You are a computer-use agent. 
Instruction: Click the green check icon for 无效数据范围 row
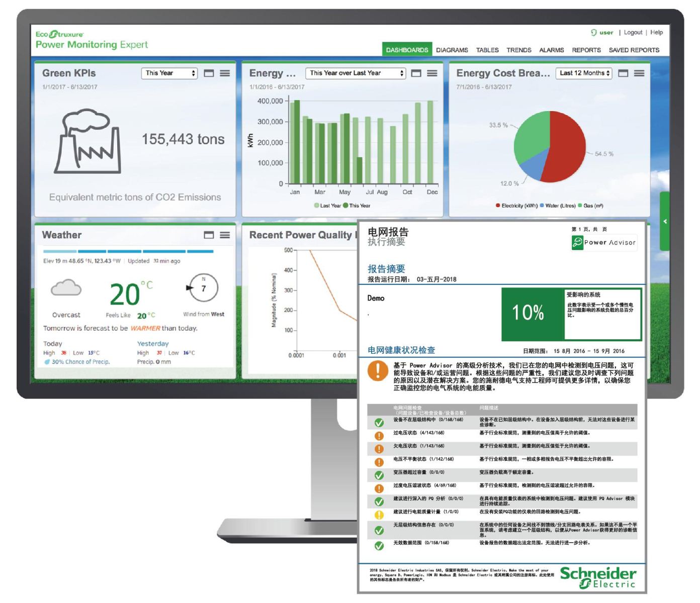pos(379,546)
